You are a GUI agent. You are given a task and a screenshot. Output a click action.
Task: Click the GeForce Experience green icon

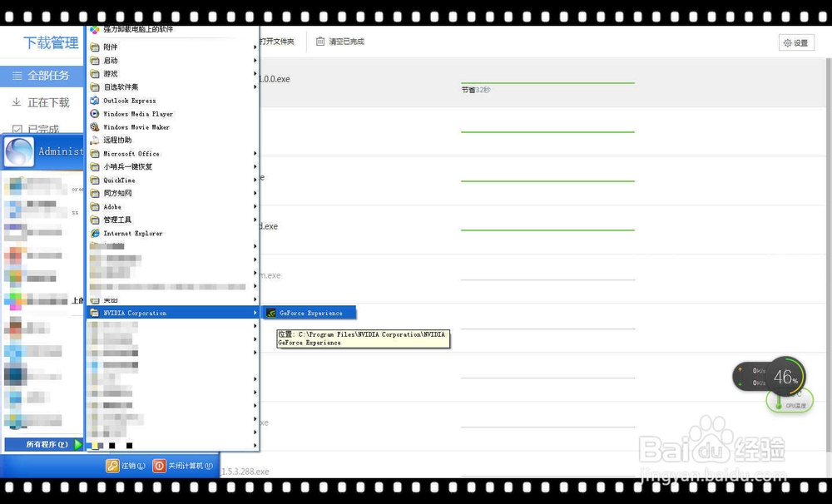(271, 313)
